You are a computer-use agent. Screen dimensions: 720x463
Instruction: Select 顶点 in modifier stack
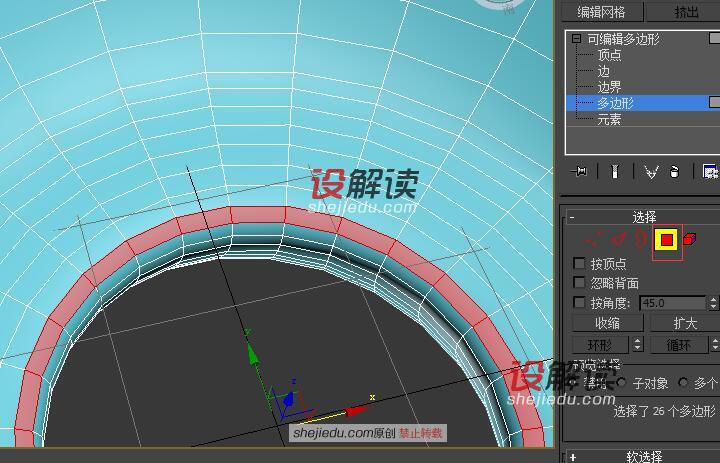coord(609,55)
